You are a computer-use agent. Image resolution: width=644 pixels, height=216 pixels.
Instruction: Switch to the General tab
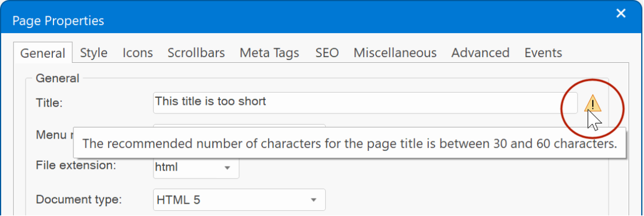(x=42, y=53)
